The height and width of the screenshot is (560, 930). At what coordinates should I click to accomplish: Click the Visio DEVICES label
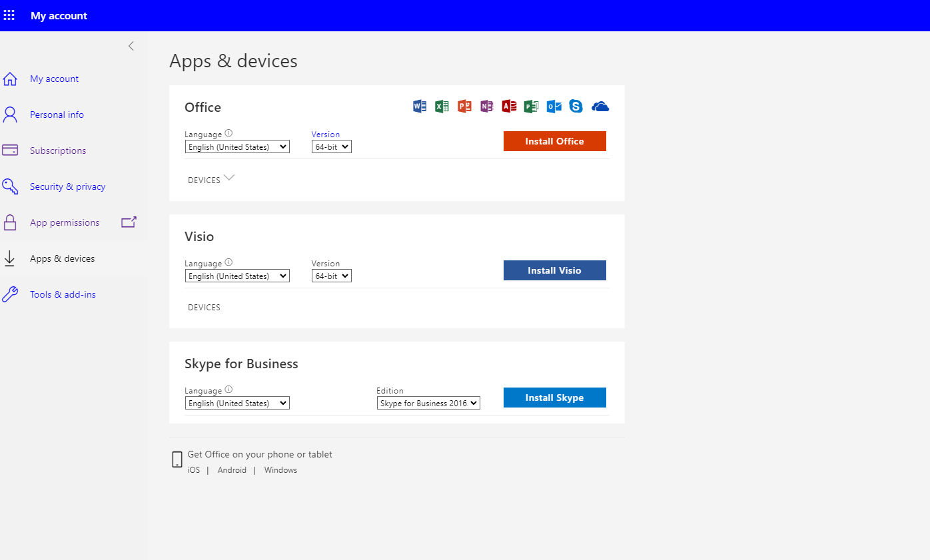coord(204,308)
